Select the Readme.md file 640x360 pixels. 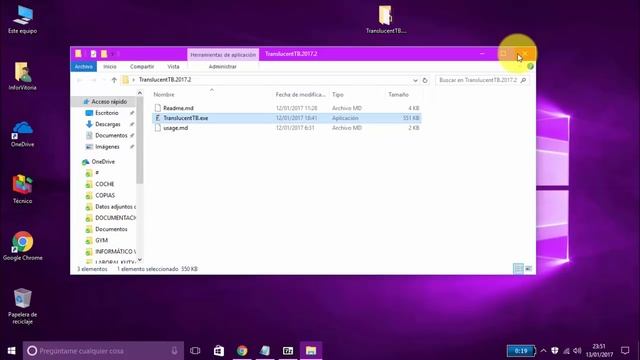click(287, 108)
